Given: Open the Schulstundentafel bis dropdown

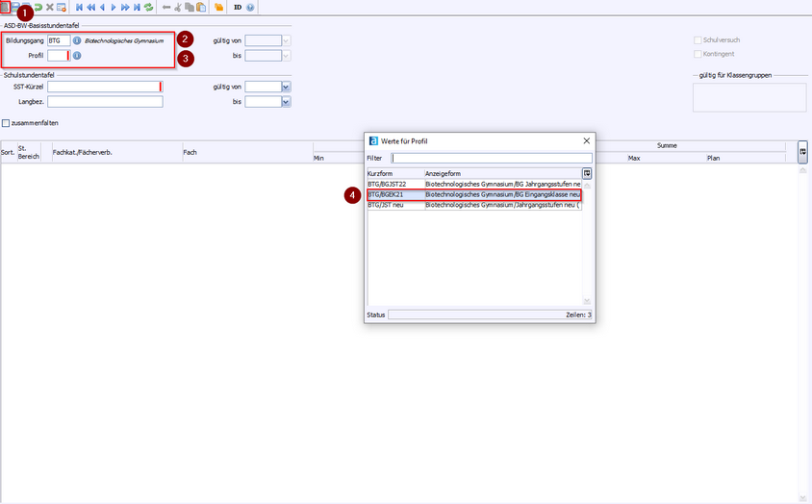Looking at the screenshot, I should pyautogui.click(x=286, y=101).
